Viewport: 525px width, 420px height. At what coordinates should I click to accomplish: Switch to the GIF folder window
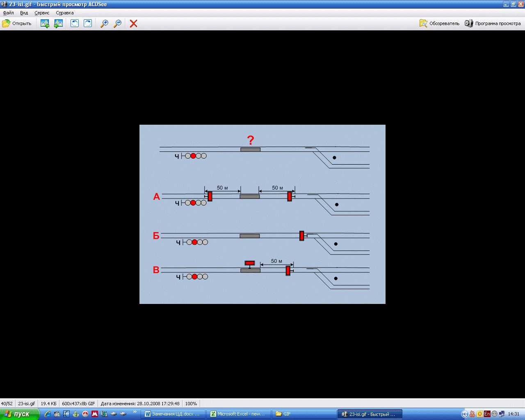coord(304,414)
